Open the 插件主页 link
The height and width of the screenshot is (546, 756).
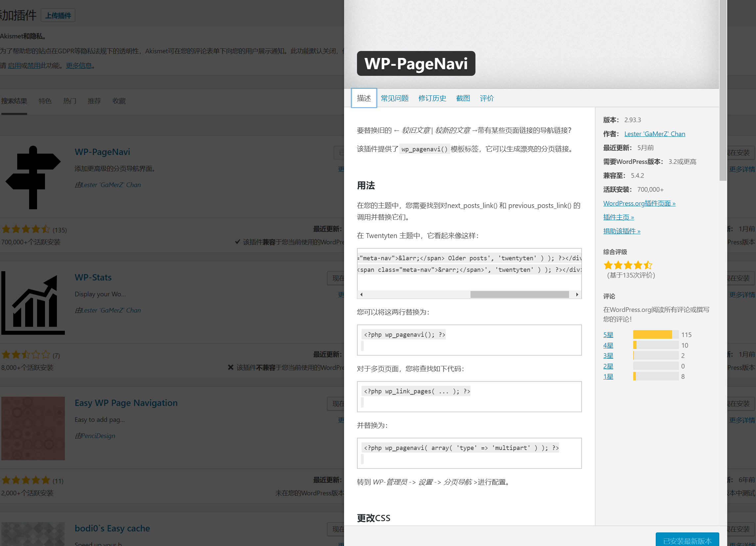click(x=619, y=217)
